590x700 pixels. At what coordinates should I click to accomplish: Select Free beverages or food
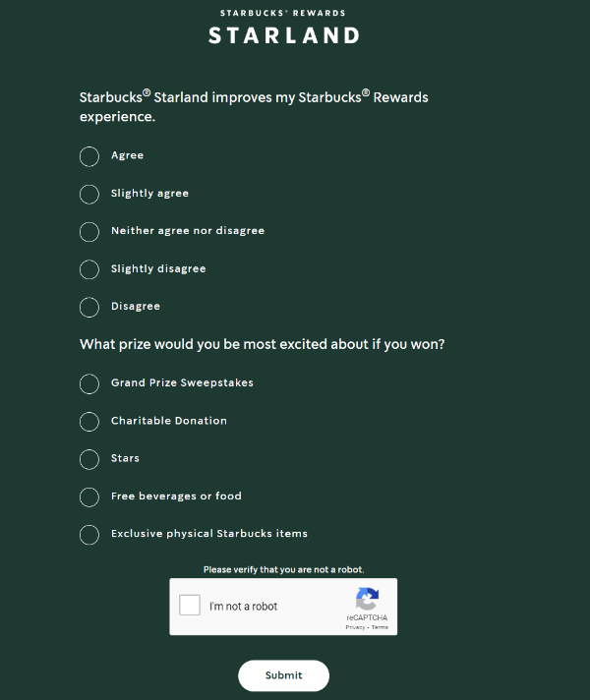click(89, 496)
